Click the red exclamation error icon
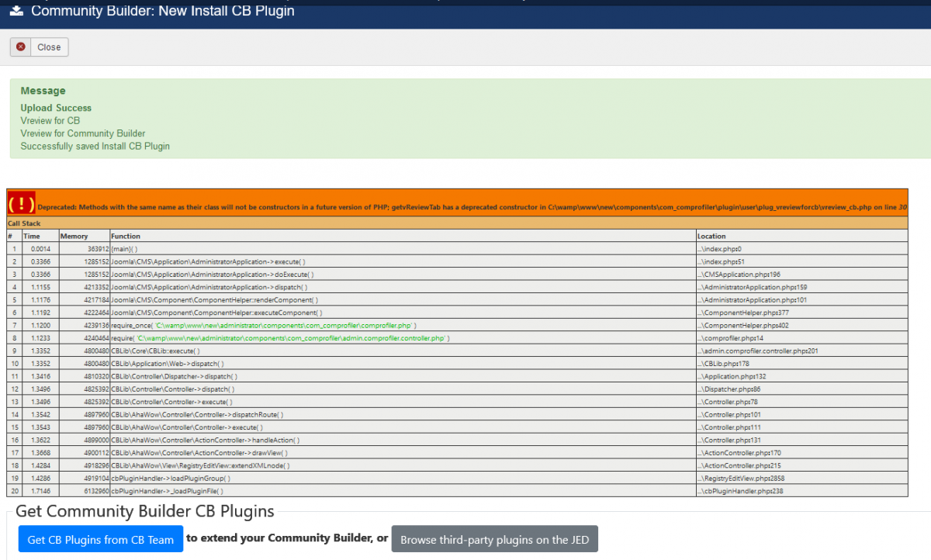The width and height of the screenshot is (931, 560). click(22, 204)
